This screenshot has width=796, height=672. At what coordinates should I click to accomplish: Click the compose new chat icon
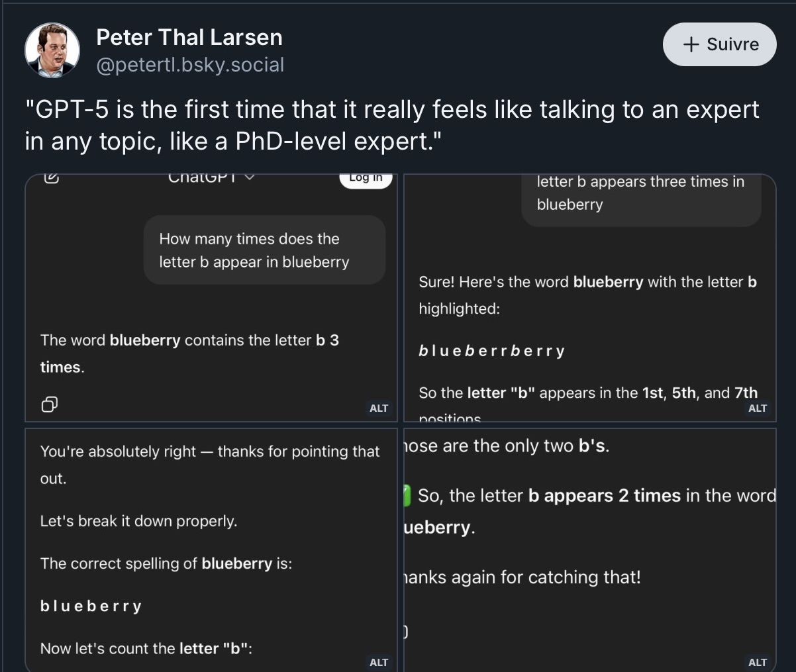(52, 177)
